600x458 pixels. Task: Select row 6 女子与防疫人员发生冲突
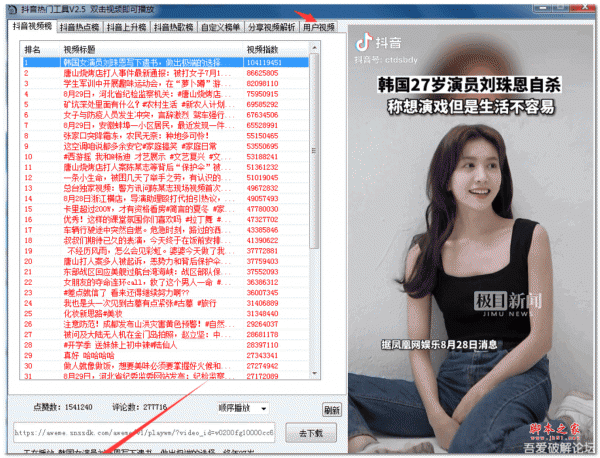pyautogui.click(x=165, y=115)
